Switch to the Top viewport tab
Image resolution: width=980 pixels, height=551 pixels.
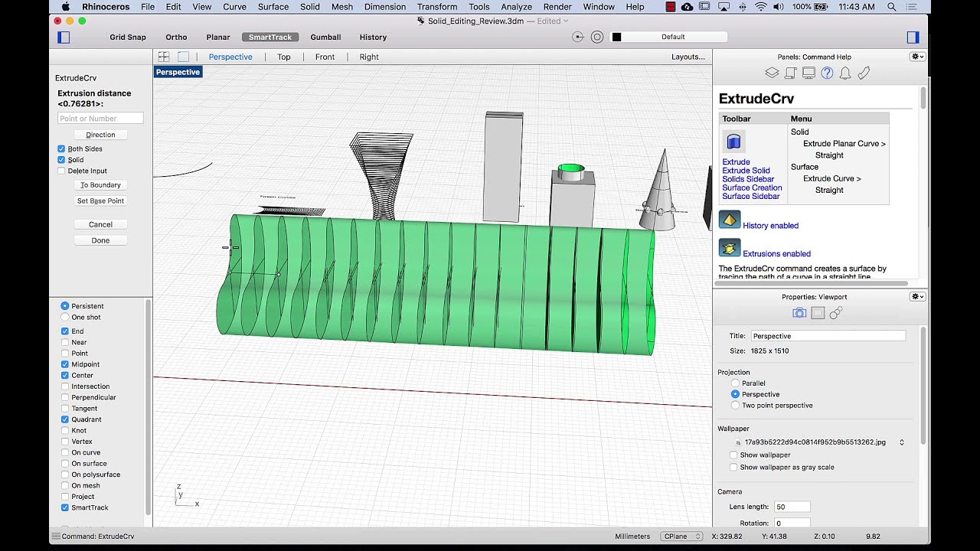[x=284, y=57]
